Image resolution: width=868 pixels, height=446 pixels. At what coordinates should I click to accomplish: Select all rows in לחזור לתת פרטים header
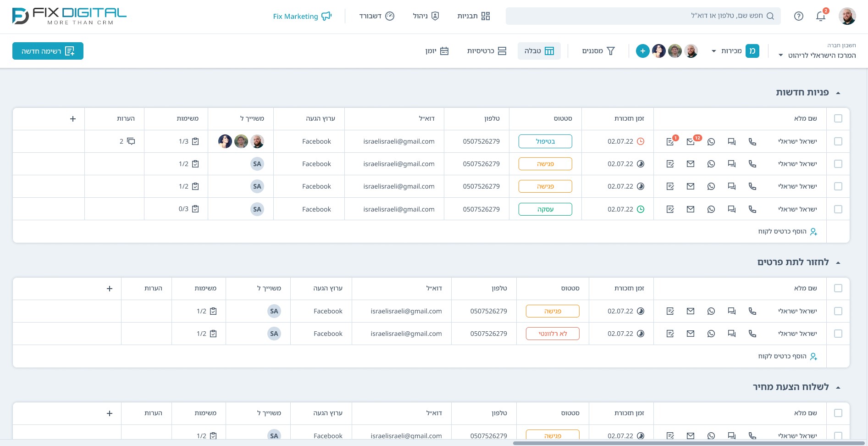[838, 288]
